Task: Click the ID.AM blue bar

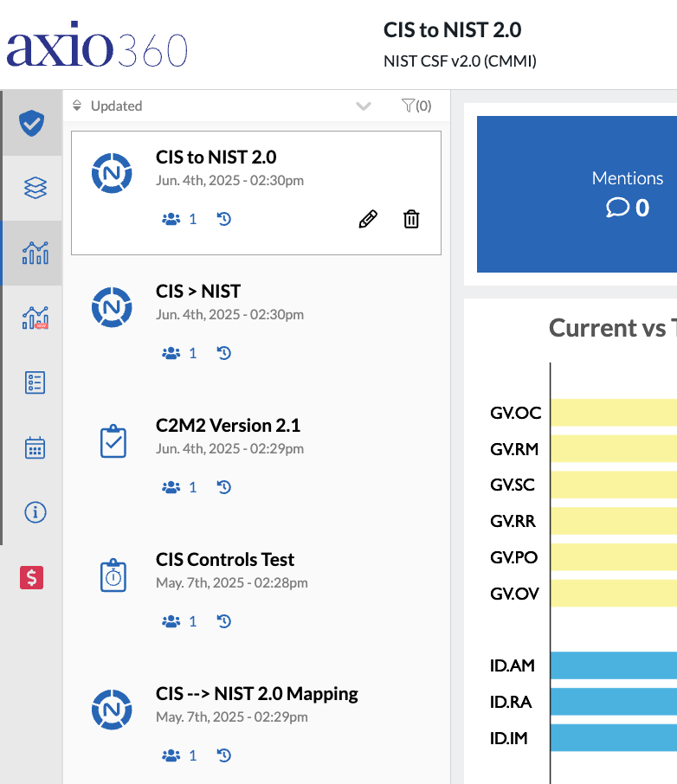Action: (614, 665)
